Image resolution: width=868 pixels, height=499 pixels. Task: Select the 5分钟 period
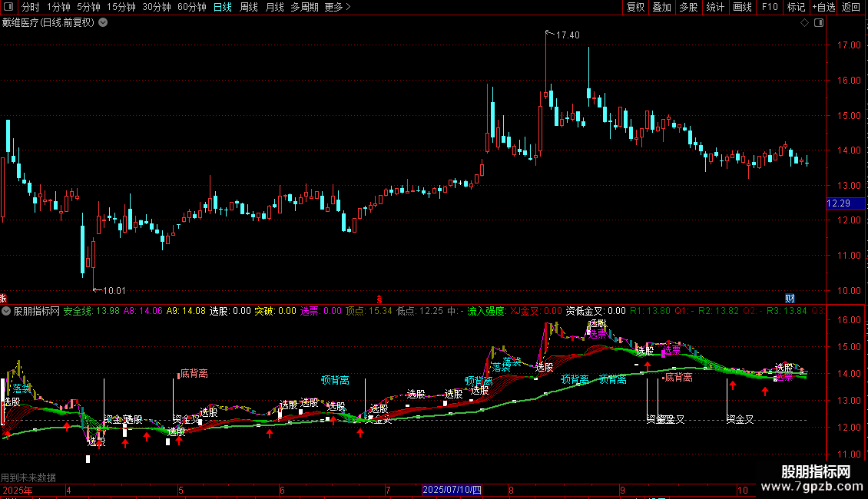pos(88,7)
